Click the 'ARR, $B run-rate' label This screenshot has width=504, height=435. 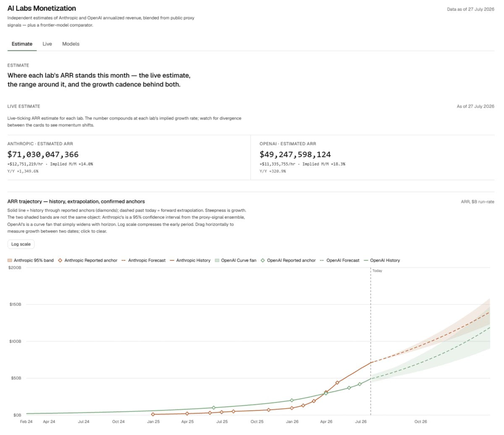[478, 202]
